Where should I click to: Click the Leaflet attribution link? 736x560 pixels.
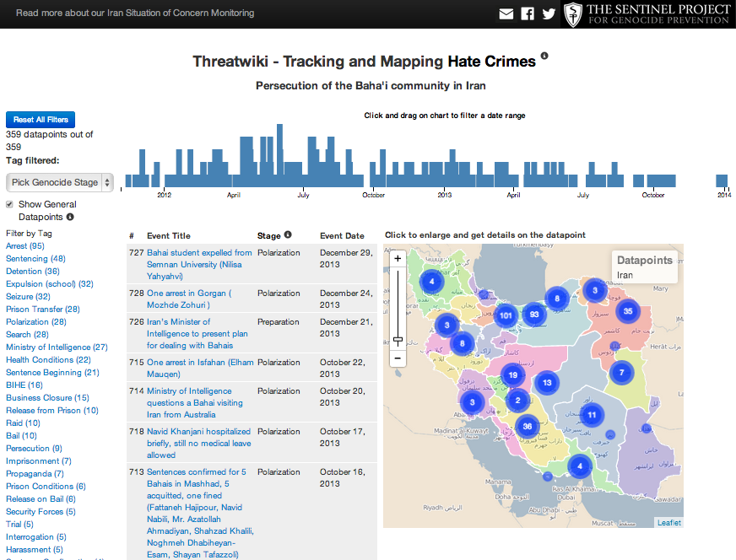click(669, 523)
